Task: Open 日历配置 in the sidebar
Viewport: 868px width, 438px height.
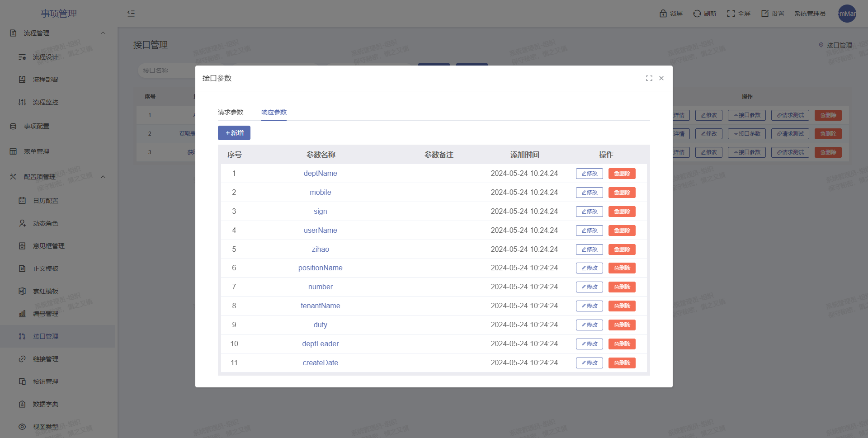Action: point(46,201)
